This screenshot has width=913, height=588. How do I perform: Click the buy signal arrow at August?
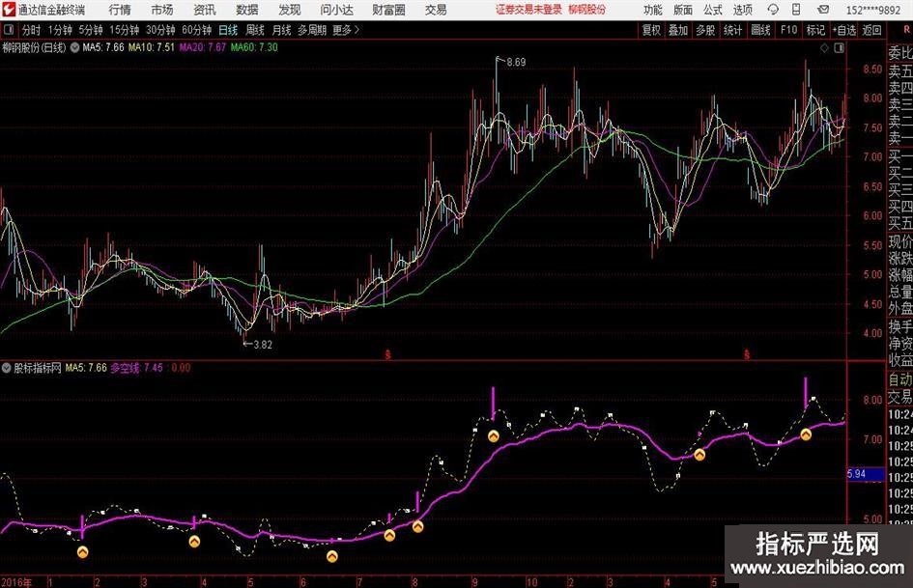click(x=418, y=526)
